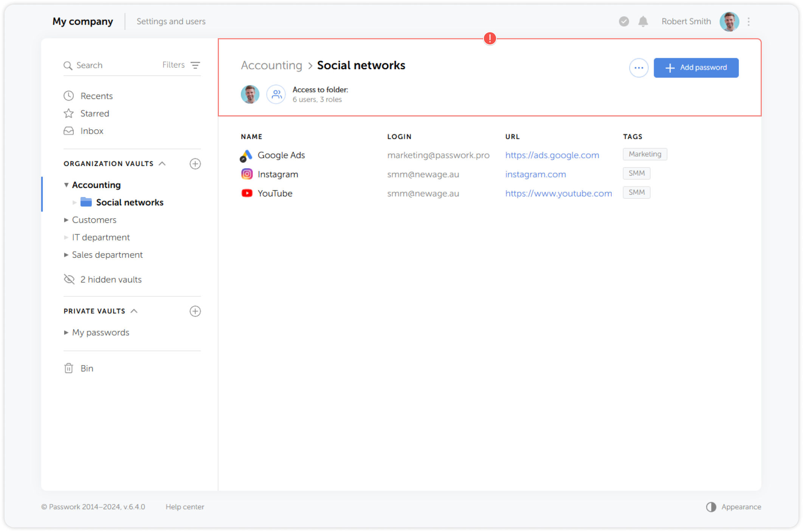This screenshot has height=532, width=803.
Task: Click the Add password button
Action: point(696,68)
